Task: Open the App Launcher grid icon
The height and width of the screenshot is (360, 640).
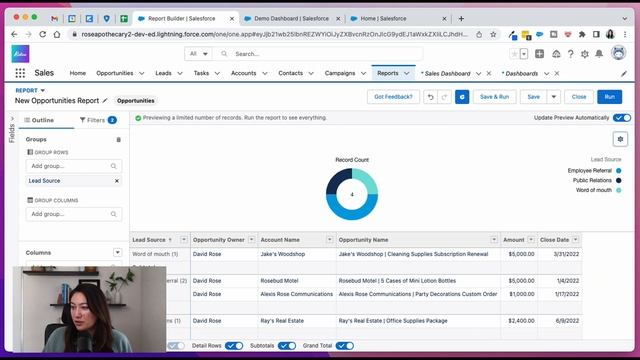Action: click(20, 73)
